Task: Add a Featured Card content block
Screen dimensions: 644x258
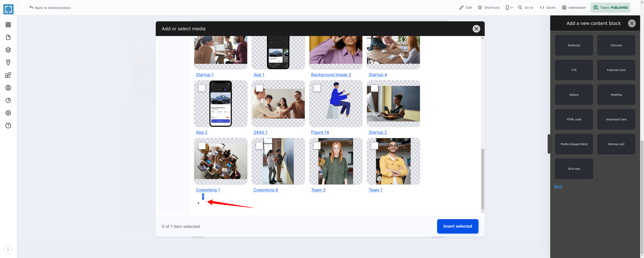Action: tap(616, 70)
